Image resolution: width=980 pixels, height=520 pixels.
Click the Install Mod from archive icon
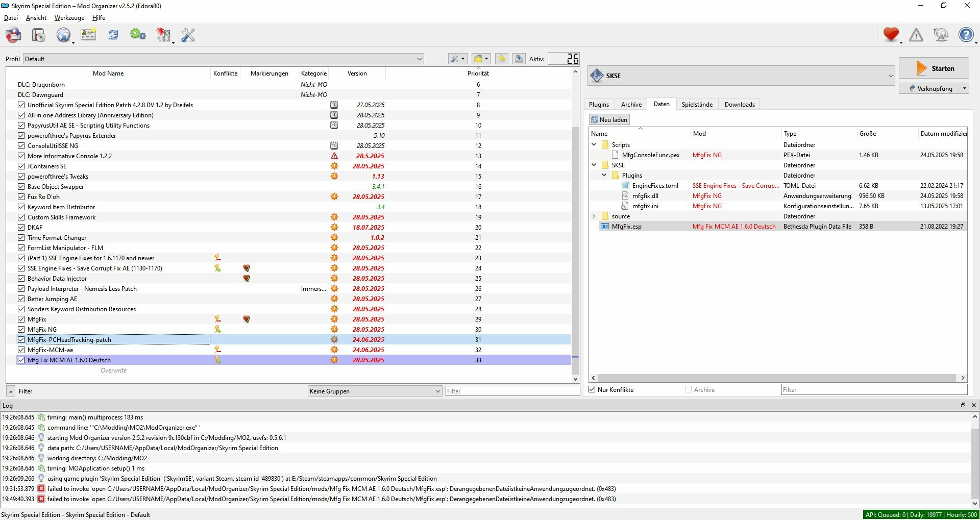[39, 35]
